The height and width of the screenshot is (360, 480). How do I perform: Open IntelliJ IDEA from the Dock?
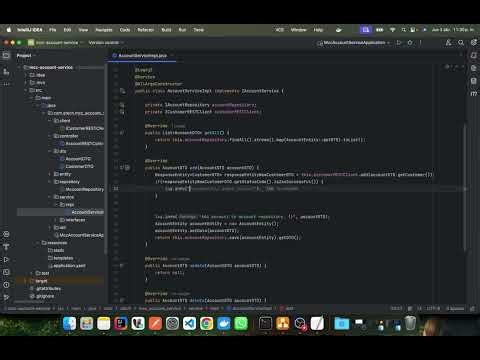pyautogui.click(x=120, y=323)
